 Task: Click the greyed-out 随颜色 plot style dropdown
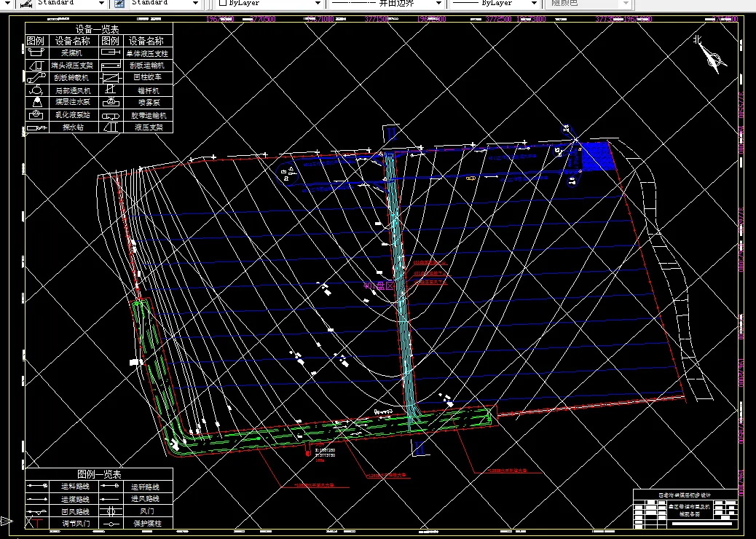point(588,4)
